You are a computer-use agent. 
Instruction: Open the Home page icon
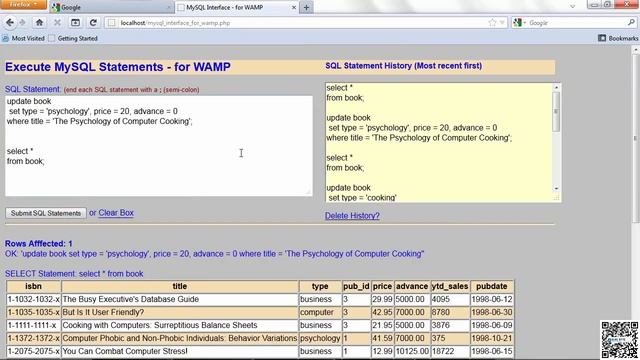click(x=39, y=23)
